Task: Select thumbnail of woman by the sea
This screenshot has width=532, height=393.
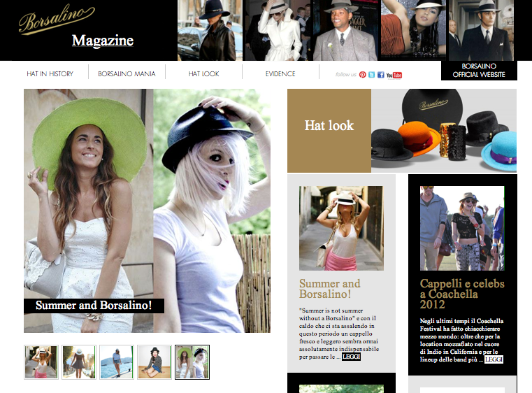Action: click(x=117, y=362)
